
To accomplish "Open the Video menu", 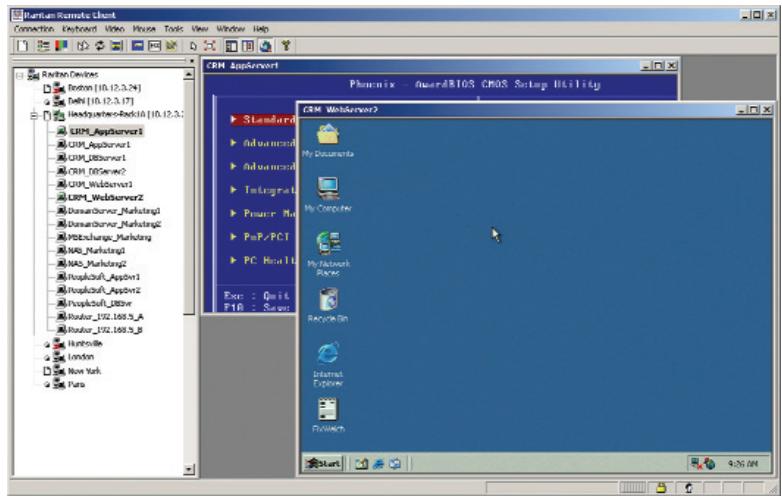I will (x=114, y=29).
